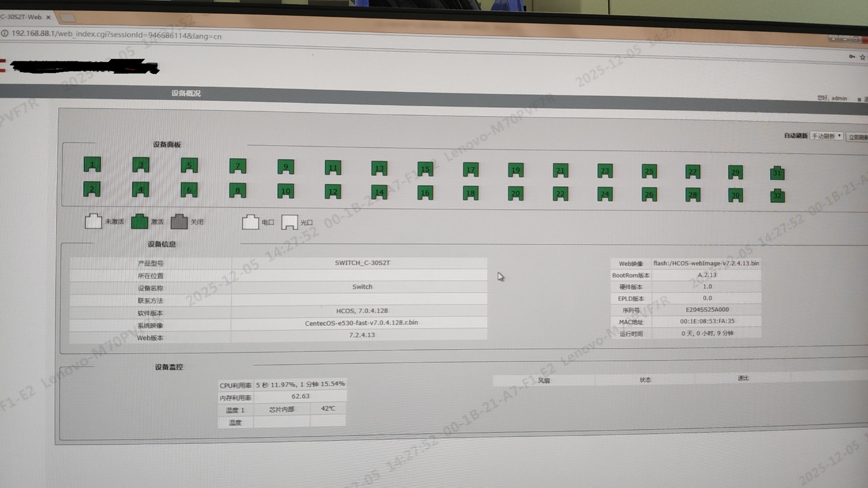Click port 15 icon
The width and height of the screenshot is (868, 488).
425,169
